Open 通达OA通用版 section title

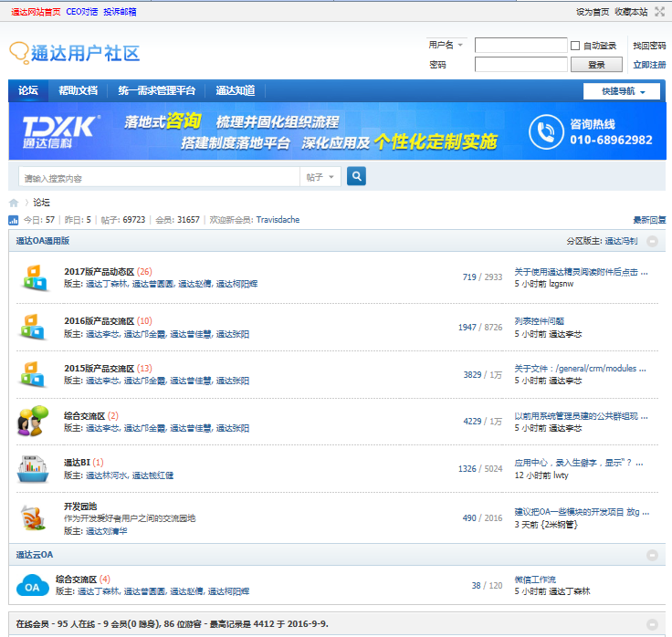tap(43, 241)
